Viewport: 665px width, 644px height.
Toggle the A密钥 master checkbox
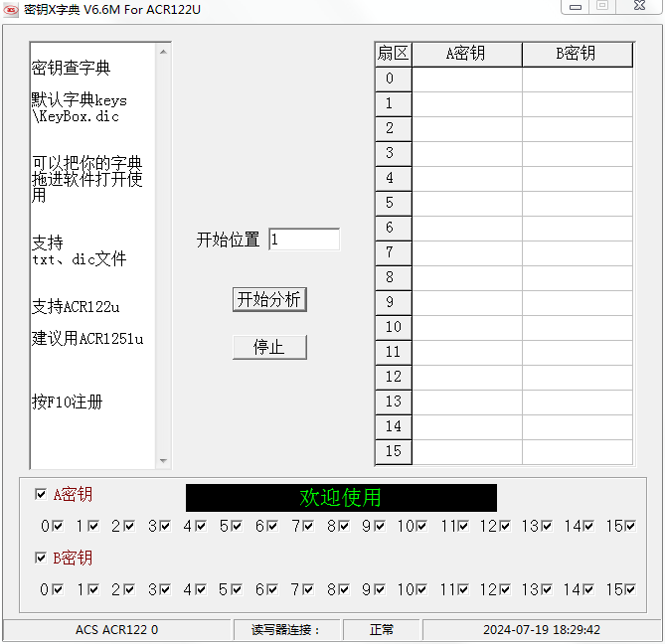[x=41, y=494]
